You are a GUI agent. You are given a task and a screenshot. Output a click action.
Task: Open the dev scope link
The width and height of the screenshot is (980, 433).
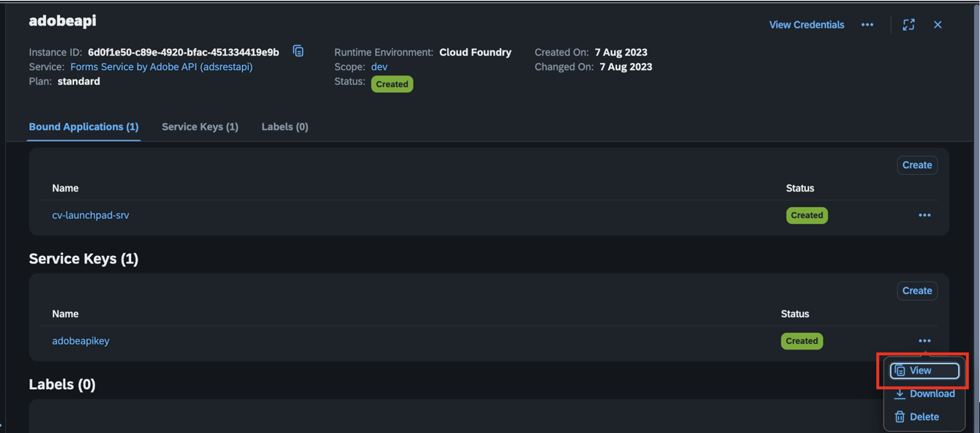(379, 67)
